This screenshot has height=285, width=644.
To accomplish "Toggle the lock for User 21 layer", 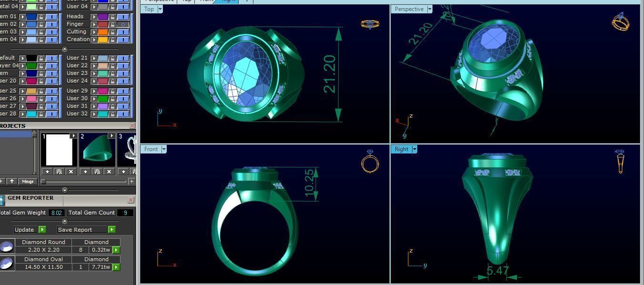I will click(112, 58).
